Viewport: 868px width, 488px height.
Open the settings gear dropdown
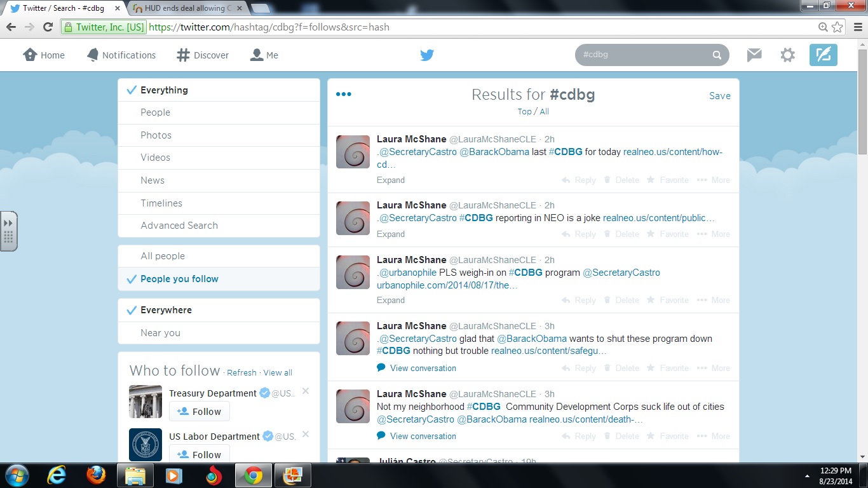(x=787, y=55)
